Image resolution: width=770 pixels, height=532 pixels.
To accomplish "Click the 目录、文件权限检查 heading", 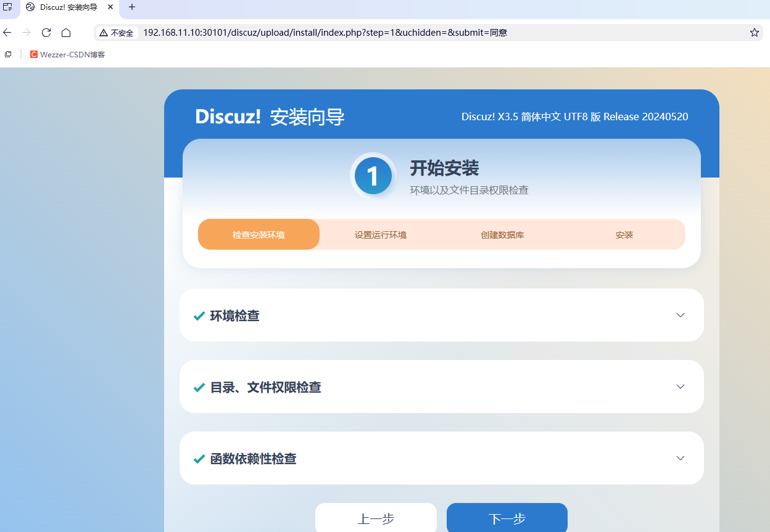I will point(265,387).
